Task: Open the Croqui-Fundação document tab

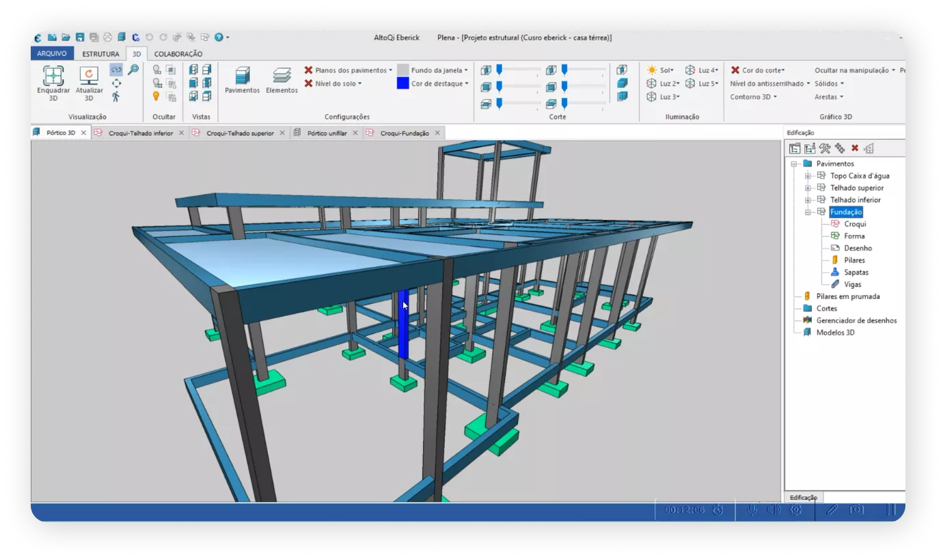Action: [x=404, y=133]
